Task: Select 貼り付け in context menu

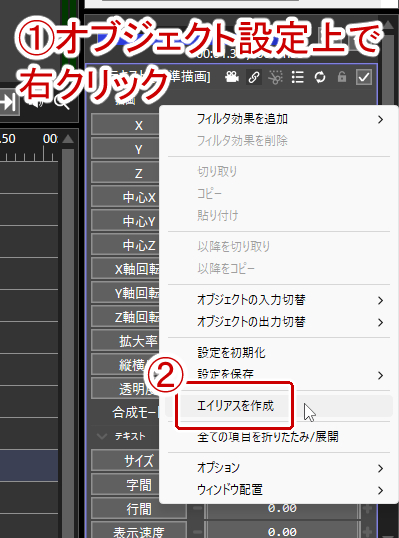Action: pos(279,215)
